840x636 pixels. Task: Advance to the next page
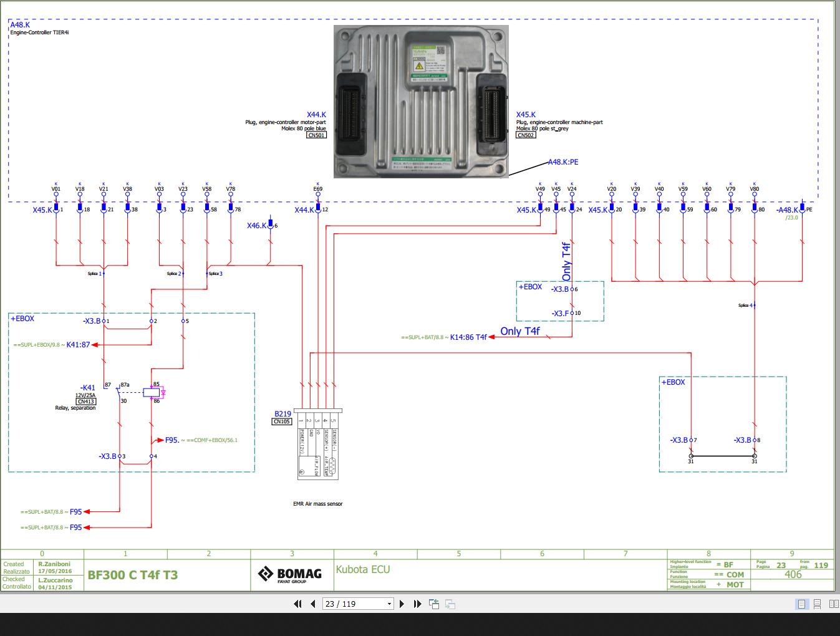pyautogui.click(x=402, y=604)
